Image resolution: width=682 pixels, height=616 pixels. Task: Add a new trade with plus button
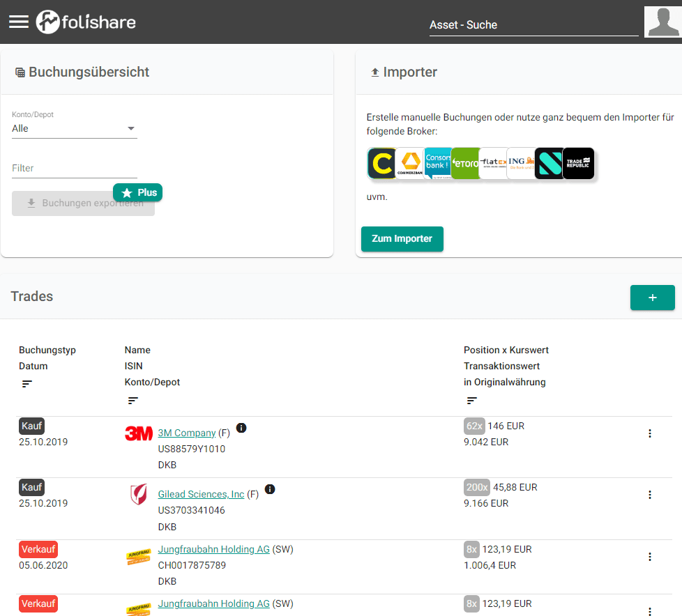point(653,298)
